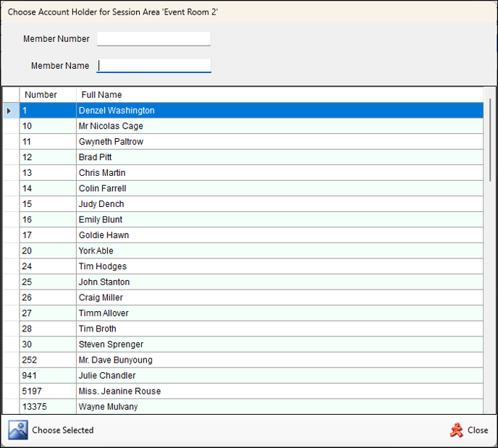The height and width of the screenshot is (448, 498).
Task: Click the Choose Selected button label
Action: click(63, 430)
